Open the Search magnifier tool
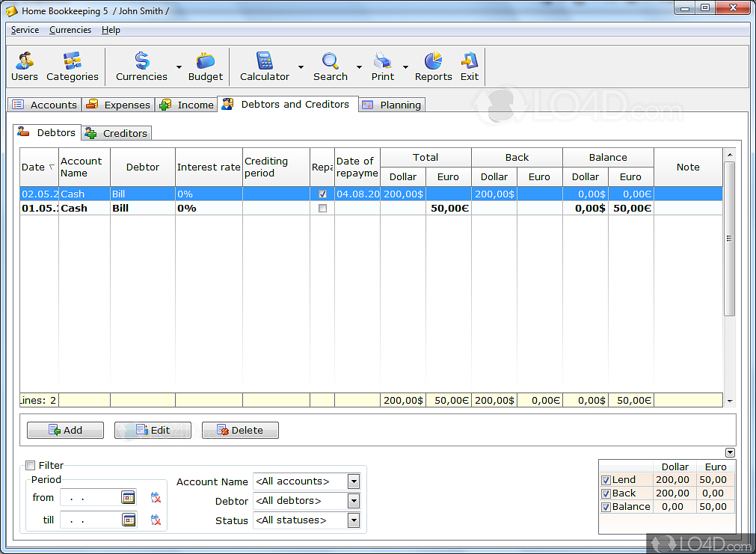 click(331, 67)
